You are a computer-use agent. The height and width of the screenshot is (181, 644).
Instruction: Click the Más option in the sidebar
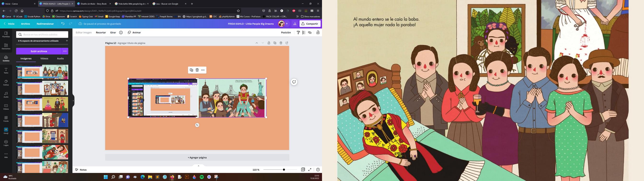pyautogui.click(x=6, y=155)
